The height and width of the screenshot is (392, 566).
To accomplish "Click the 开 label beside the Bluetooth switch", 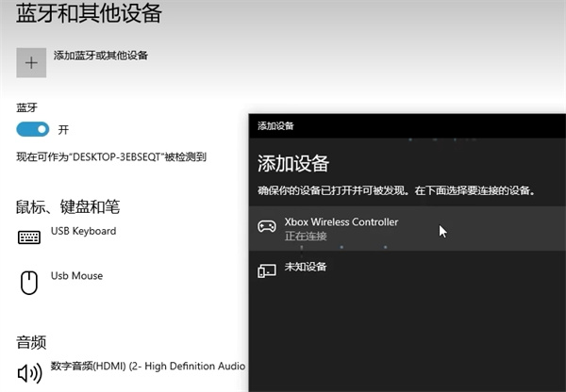I will point(64,129).
